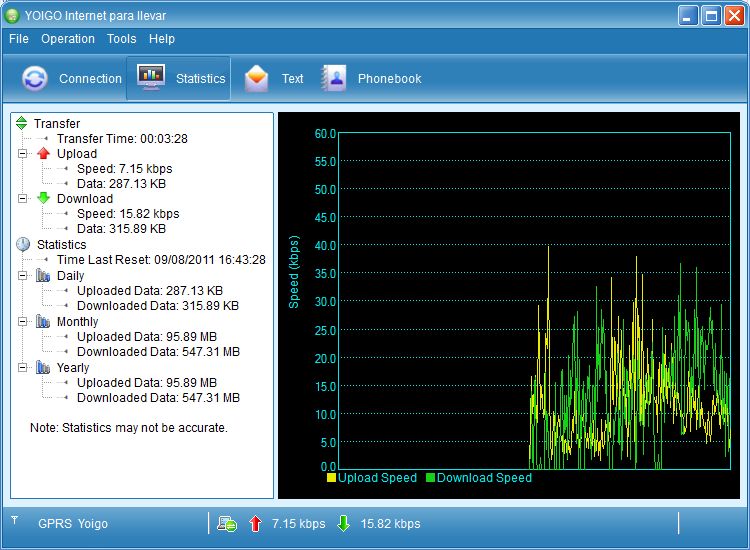Select Monthly Downloaded Data: 547.31 MB

point(158,352)
